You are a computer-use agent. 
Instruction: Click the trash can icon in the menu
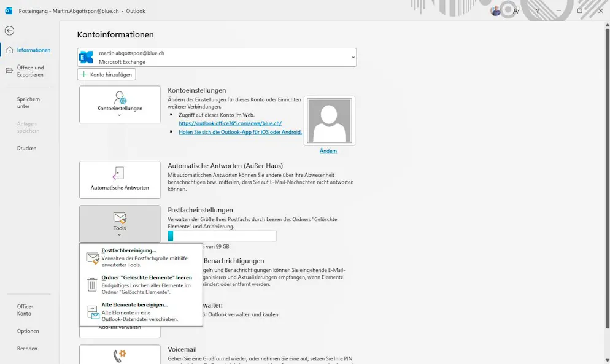point(92,285)
